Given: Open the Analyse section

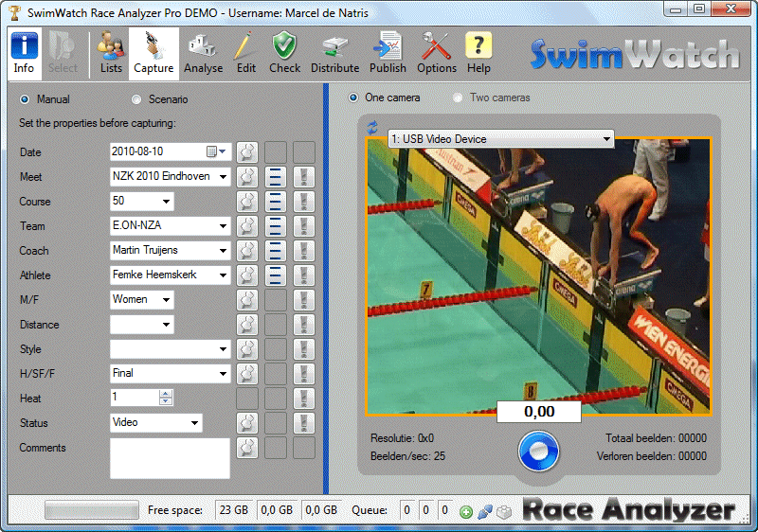Looking at the screenshot, I should (x=203, y=53).
